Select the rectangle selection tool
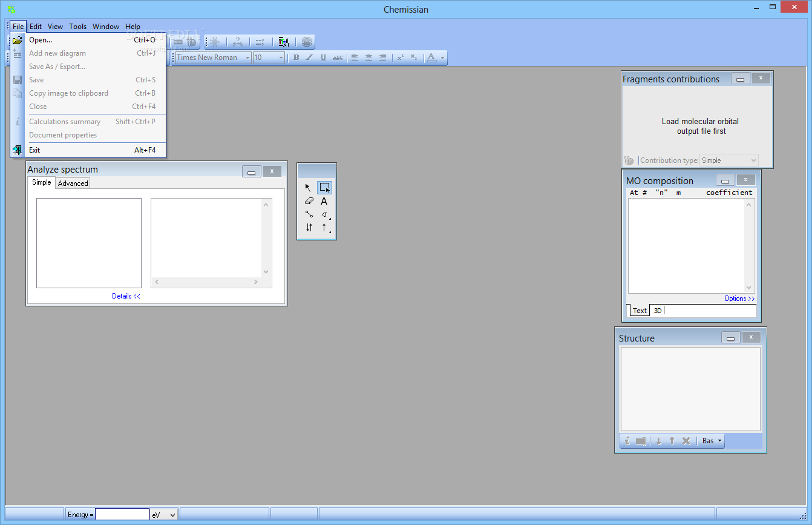Screen dimensions: 812x525 click(324, 188)
